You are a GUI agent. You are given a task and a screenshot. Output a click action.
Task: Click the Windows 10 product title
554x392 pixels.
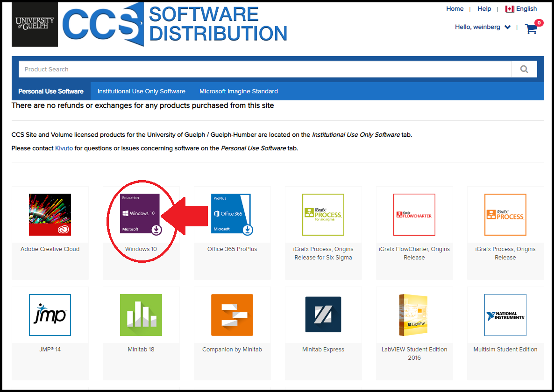tap(141, 249)
